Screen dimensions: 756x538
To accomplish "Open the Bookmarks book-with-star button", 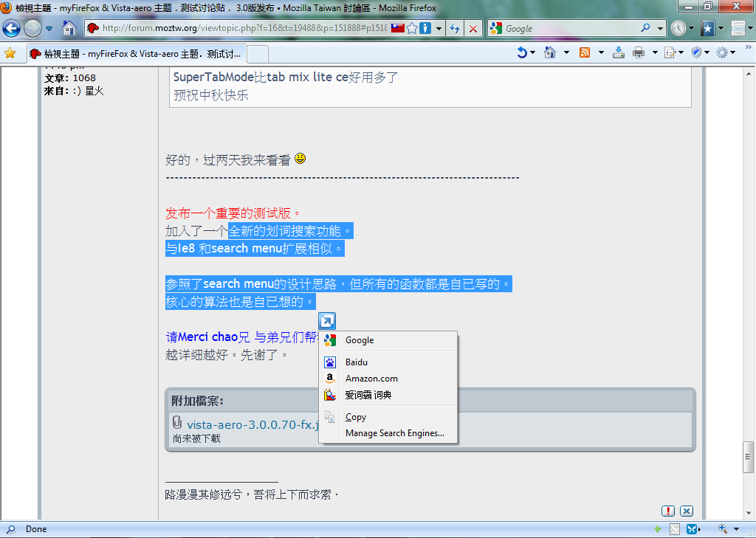I will click(x=708, y=28).
